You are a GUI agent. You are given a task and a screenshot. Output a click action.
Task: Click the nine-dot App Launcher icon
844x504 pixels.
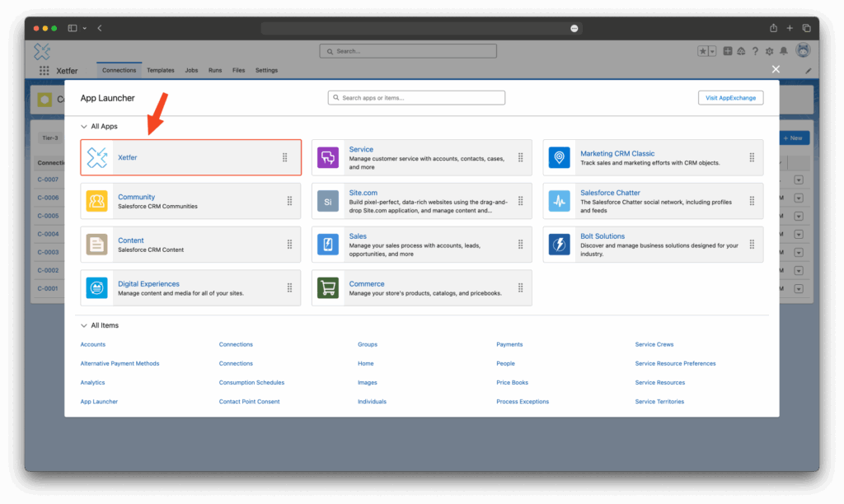(x=45, y=71)
